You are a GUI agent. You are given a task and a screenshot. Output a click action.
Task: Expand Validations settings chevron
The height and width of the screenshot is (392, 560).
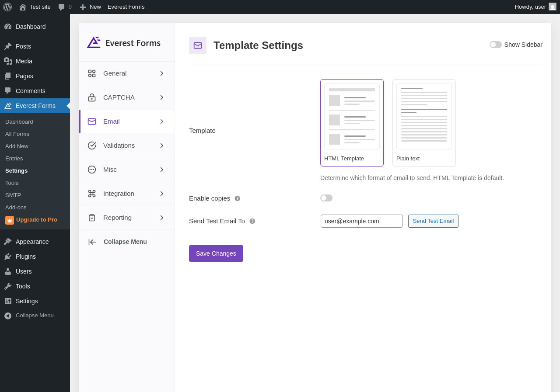pyautogui.click(x=162, y=146)
